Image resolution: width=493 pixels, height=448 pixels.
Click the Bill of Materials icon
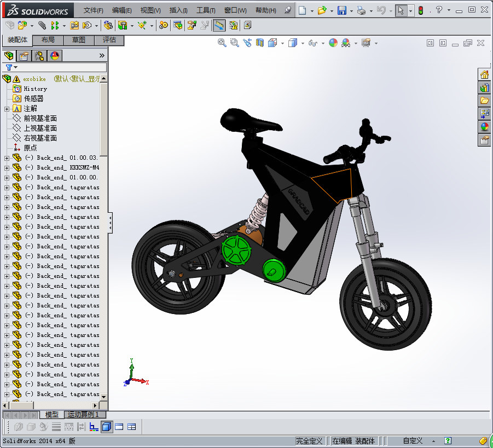(x=178, y=25)
